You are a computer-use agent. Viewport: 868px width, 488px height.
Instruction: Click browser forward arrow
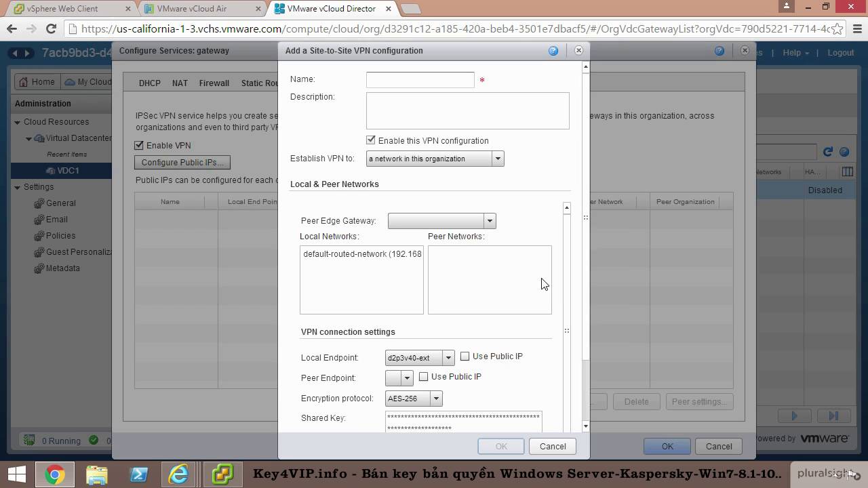tap(31, 28)
